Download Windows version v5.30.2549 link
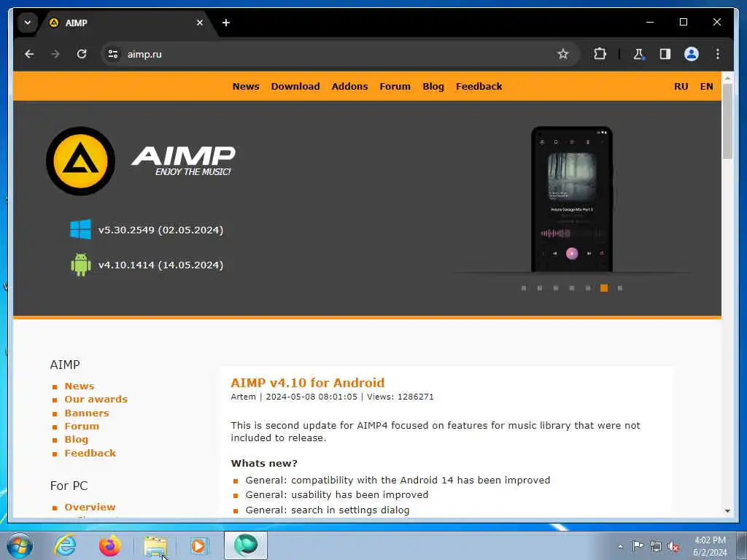Viewport: 747px width, 560px height. coord(160,230)
